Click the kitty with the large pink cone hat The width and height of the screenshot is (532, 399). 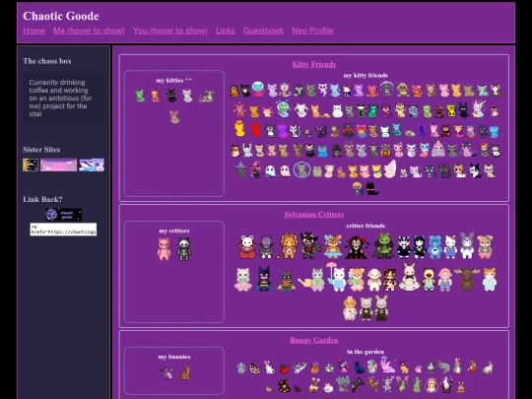390,169
